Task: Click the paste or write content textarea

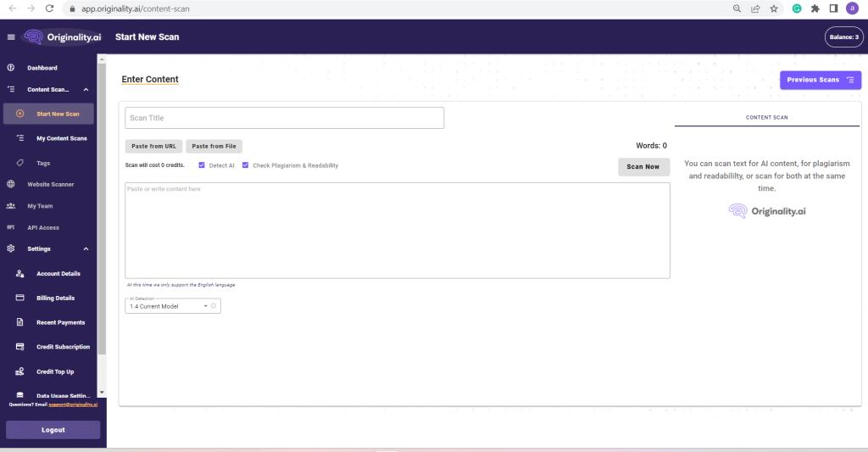Action: (x=398, y=231)
